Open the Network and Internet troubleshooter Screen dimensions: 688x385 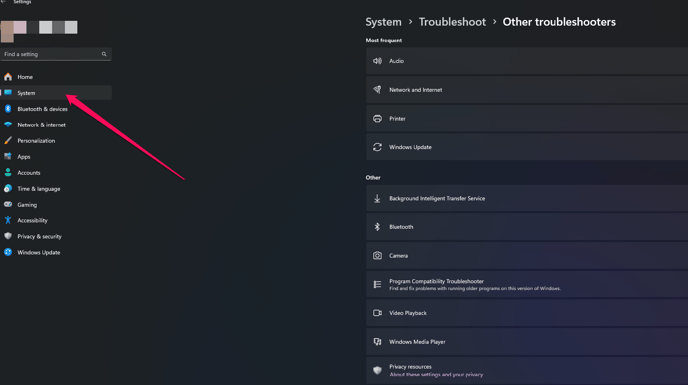click(527, 90)
